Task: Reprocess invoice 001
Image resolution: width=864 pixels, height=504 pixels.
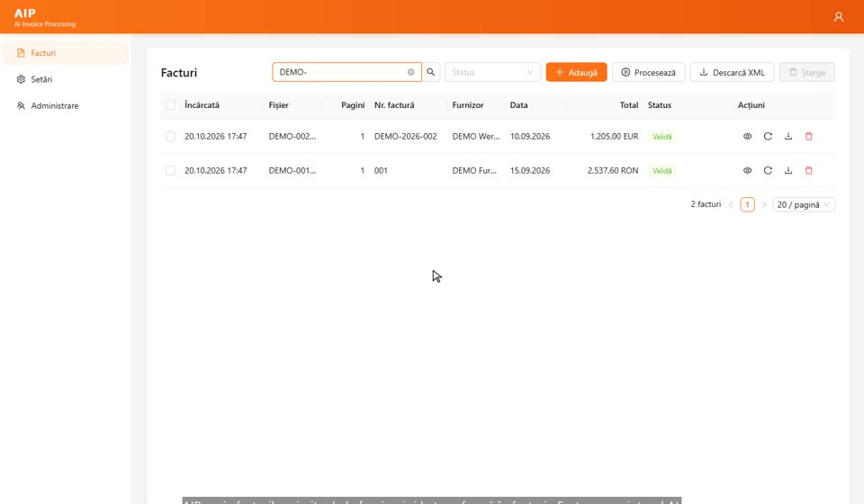Action: pyautogui.click(x=768, y=170)
